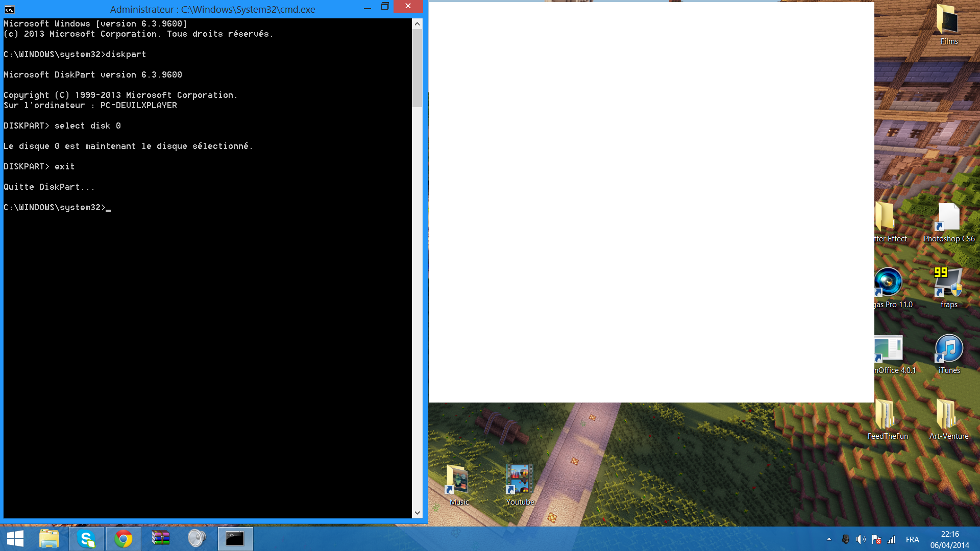980x551 pixels.
Task: Open the Action Center flag tray icon
Action: coord(876,539)
